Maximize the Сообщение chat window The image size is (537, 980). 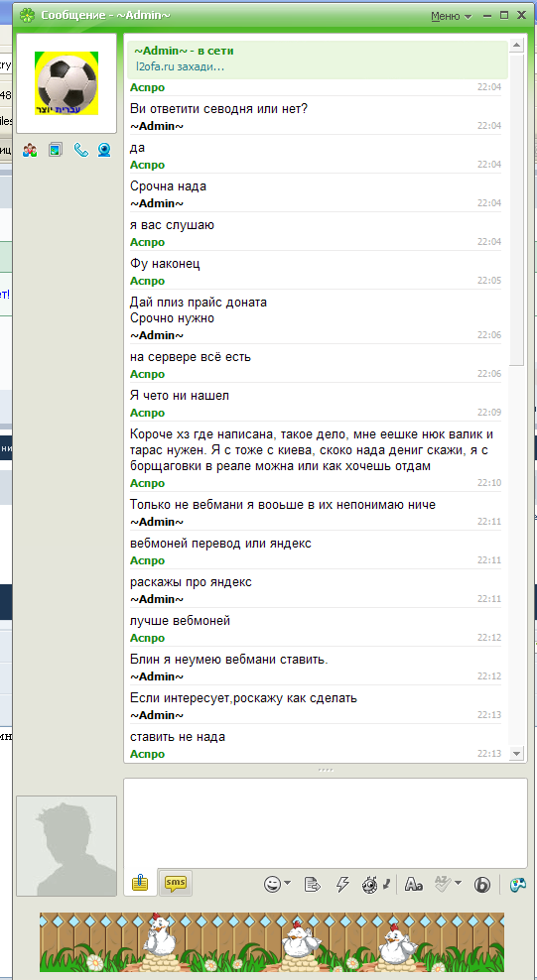[x=504, y=16]
